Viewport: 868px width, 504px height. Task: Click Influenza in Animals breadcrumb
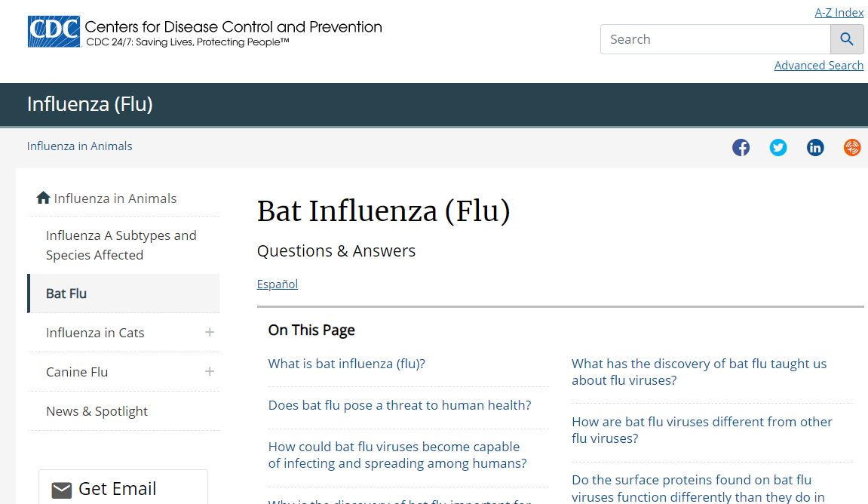pos(80,146)
